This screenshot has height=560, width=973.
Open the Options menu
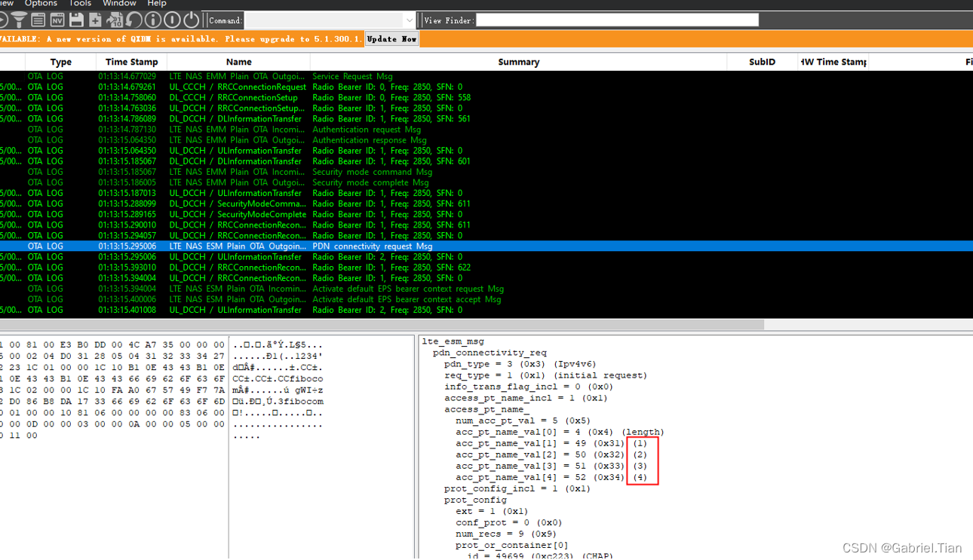pyautogui.click(x=41, y=4)
